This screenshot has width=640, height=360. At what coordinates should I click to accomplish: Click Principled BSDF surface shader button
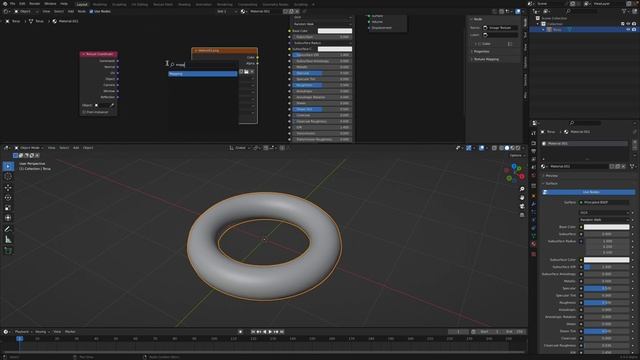(x=604, y=202)
